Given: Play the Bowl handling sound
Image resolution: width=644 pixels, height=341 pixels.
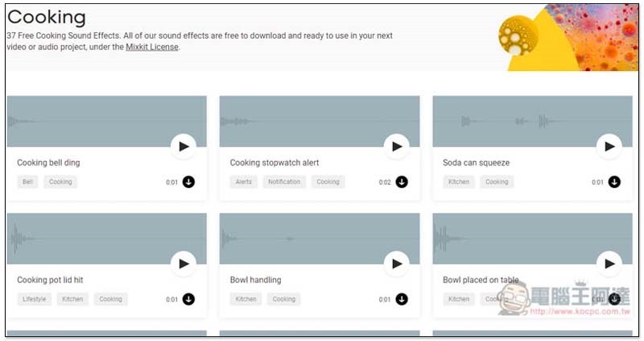Looking at the screenshot, I should [x=396, y=264].
